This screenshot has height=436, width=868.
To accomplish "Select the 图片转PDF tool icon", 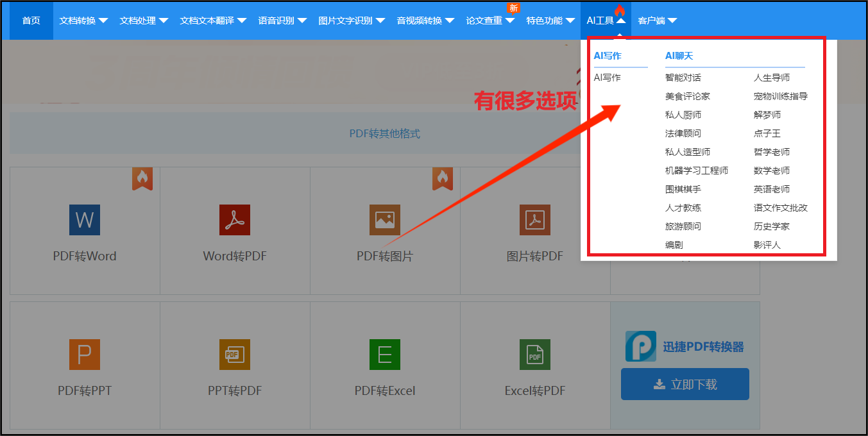I will [534, 220].
